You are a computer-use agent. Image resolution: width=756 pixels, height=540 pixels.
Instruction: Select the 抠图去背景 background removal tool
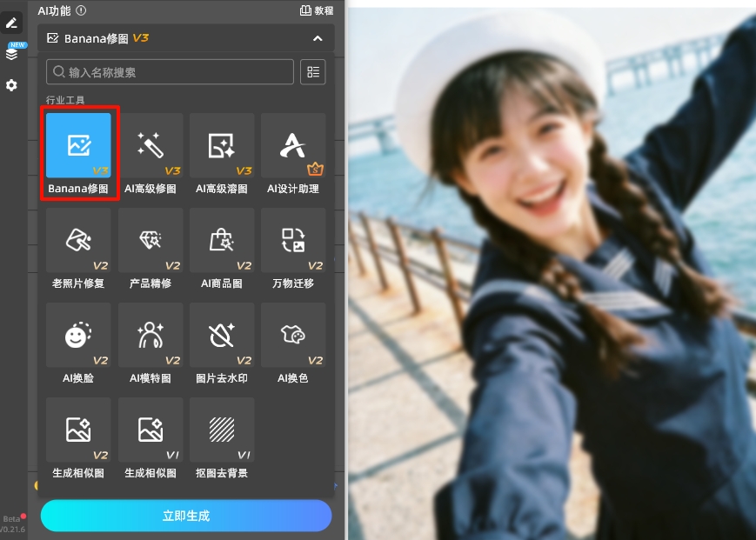point(221,430)
